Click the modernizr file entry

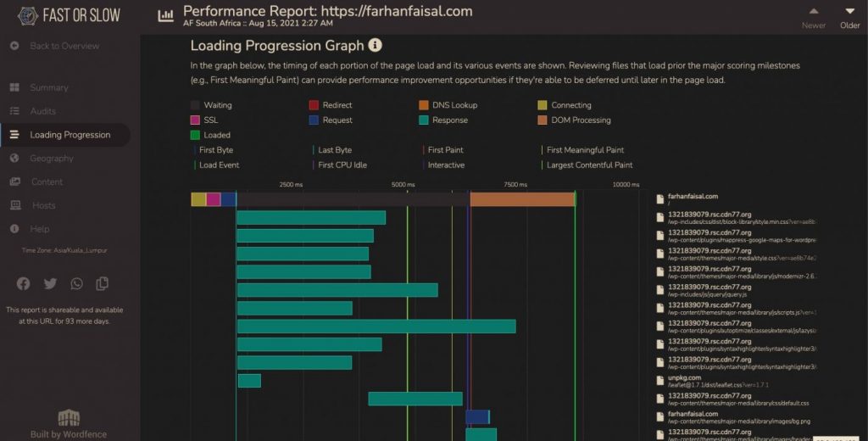742,272
